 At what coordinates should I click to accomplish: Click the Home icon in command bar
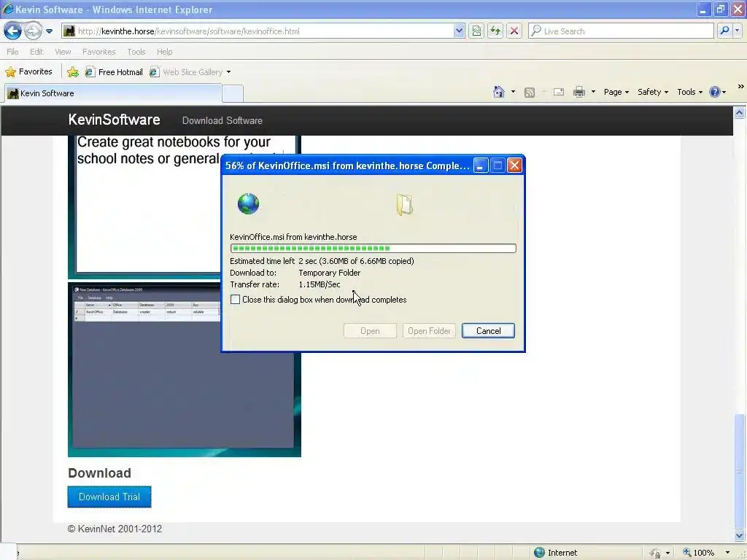(499, 92)
